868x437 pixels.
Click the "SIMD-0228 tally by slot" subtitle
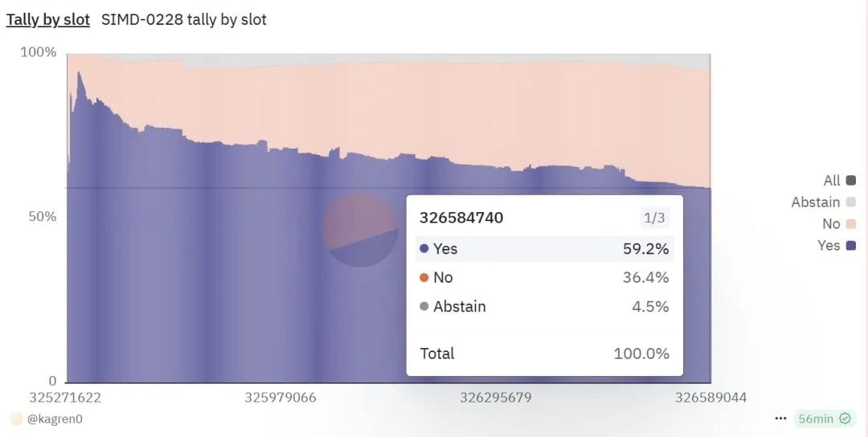[x=183, y=19]
